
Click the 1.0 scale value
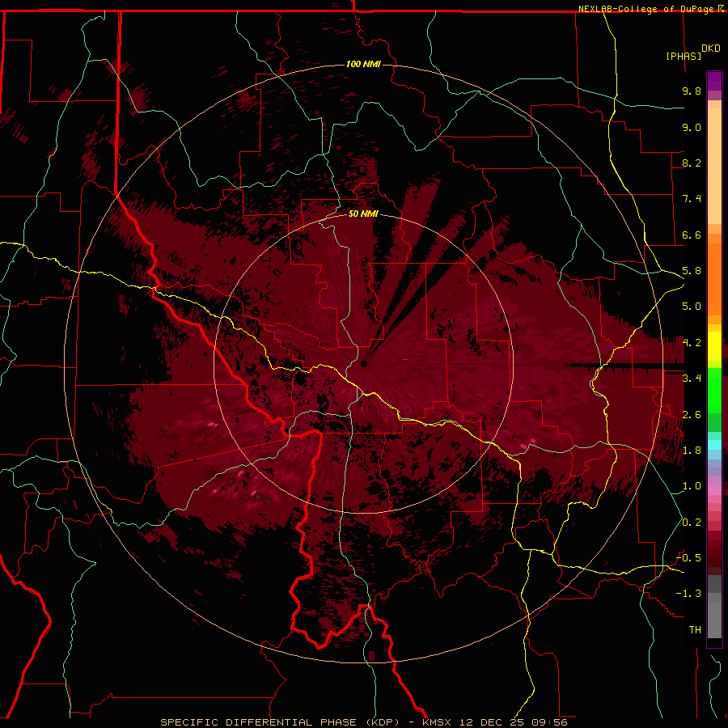(x=692, y=486)
